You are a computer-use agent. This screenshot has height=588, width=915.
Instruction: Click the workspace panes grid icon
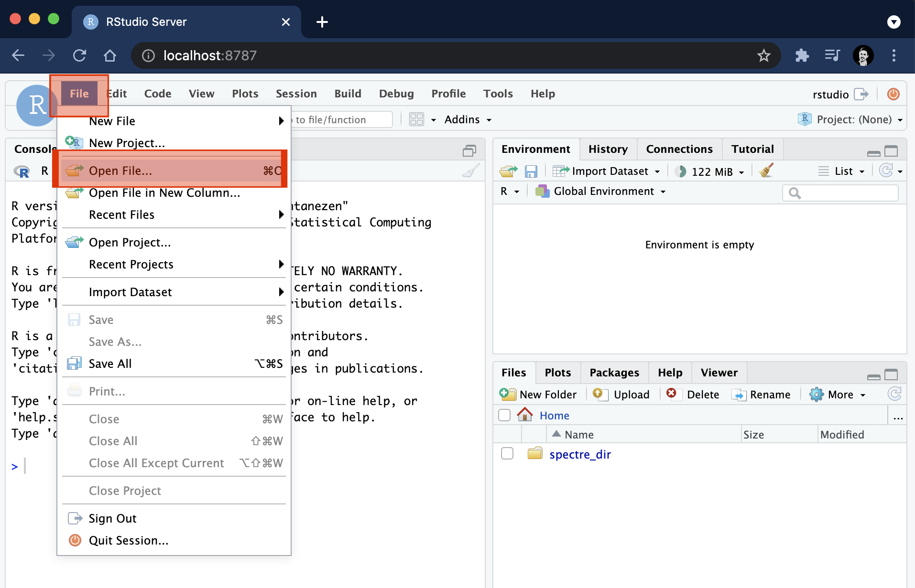point(416,119)
